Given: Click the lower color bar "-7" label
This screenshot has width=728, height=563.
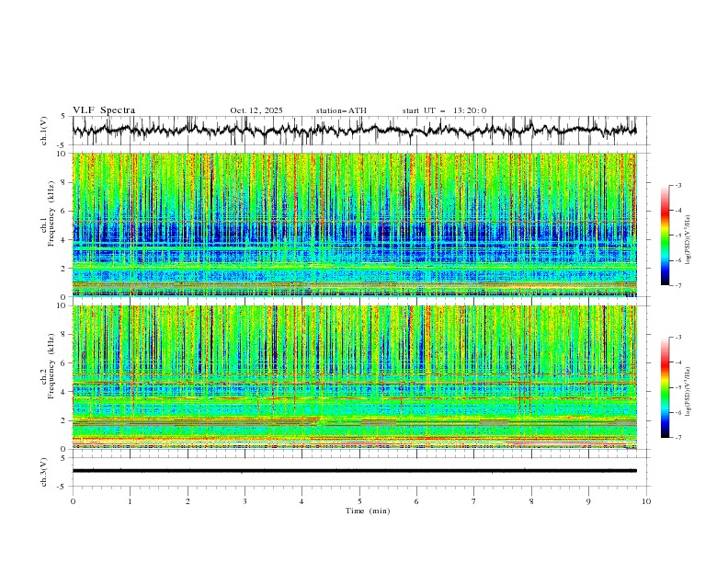Looking at the screenshot, I should click(677, 437).
